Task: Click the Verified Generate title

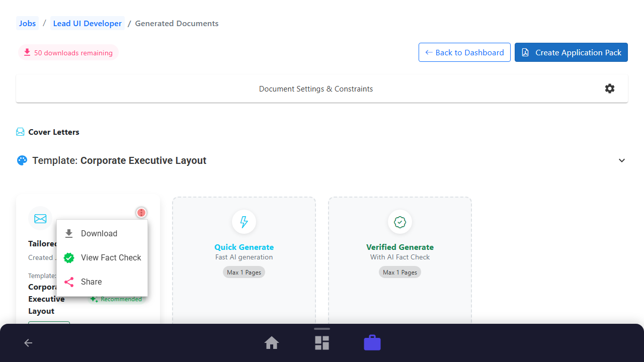Action: point(400,247)
